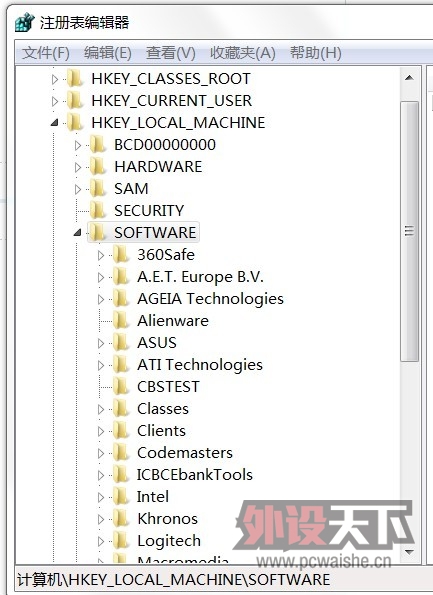Select the ICBCEbankTools key label
The image size is (433, 595).
coord(195,475)
